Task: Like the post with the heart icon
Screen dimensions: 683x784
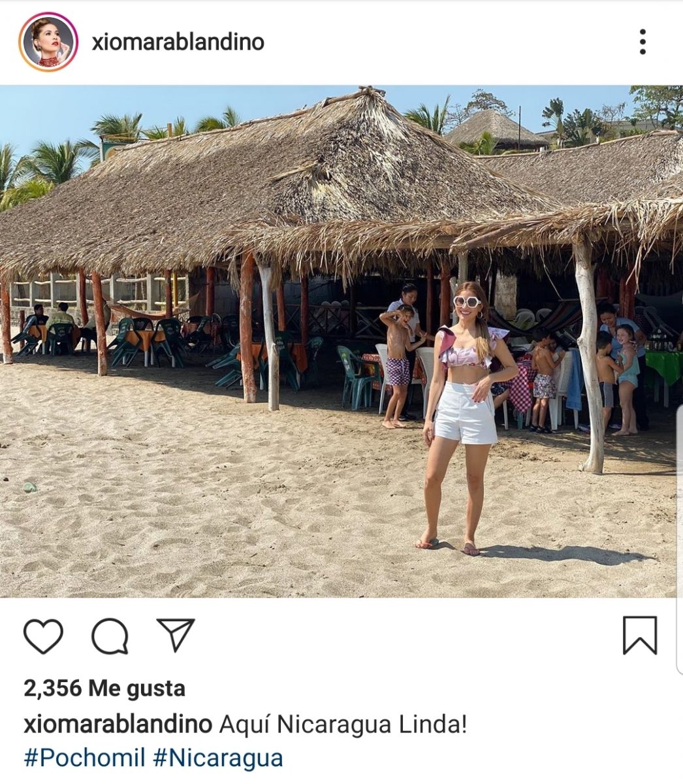Action: pyautogui.click(x=43, y=636)
